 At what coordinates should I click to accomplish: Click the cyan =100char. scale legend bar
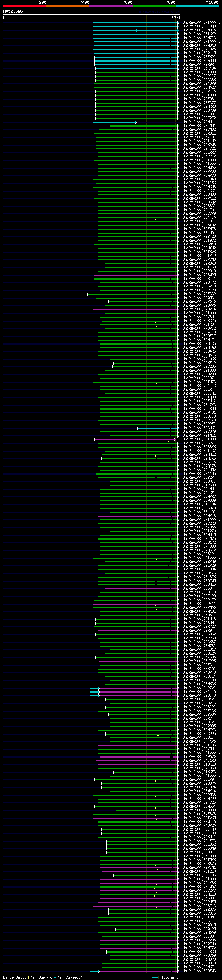155,977
